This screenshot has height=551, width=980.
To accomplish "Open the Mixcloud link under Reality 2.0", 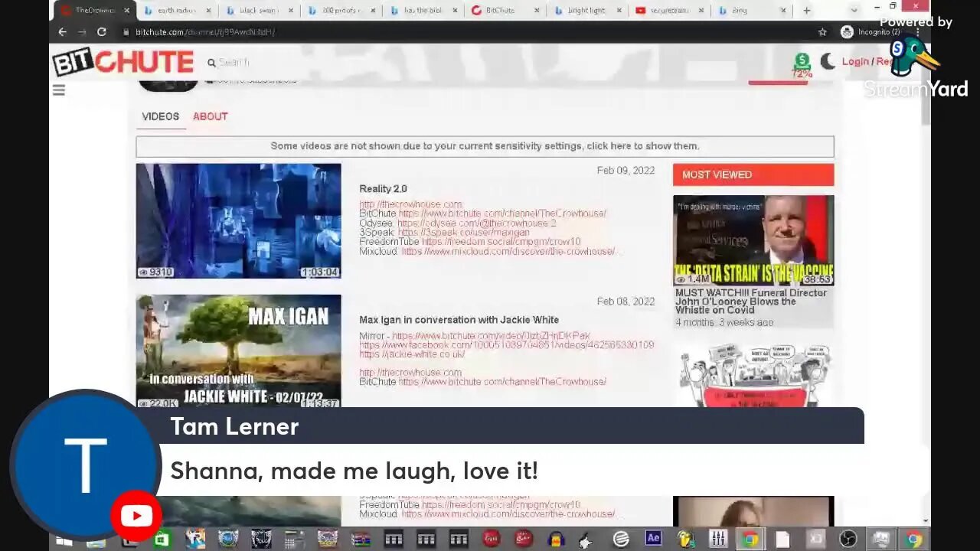I will [508, 251].
